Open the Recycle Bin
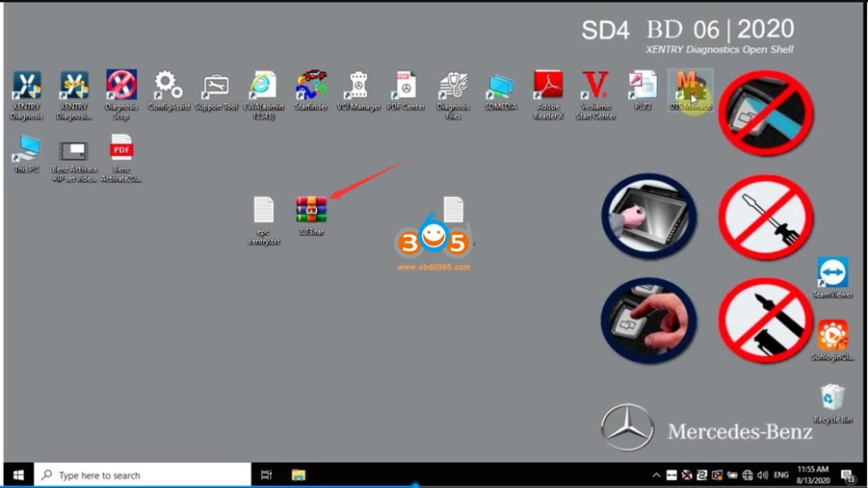The image size is (868, 488). (832, 403)
